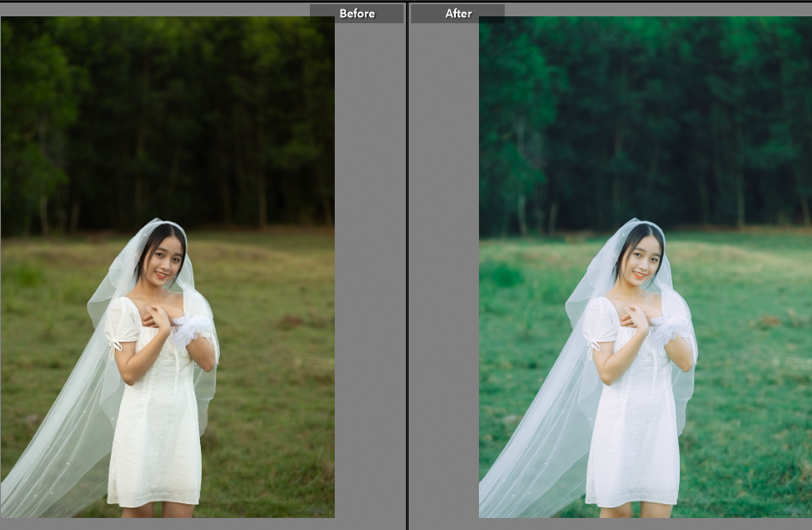Screen dimensions: 812x530
Task: Select the Before photo preview
Action: pos(167,266)
